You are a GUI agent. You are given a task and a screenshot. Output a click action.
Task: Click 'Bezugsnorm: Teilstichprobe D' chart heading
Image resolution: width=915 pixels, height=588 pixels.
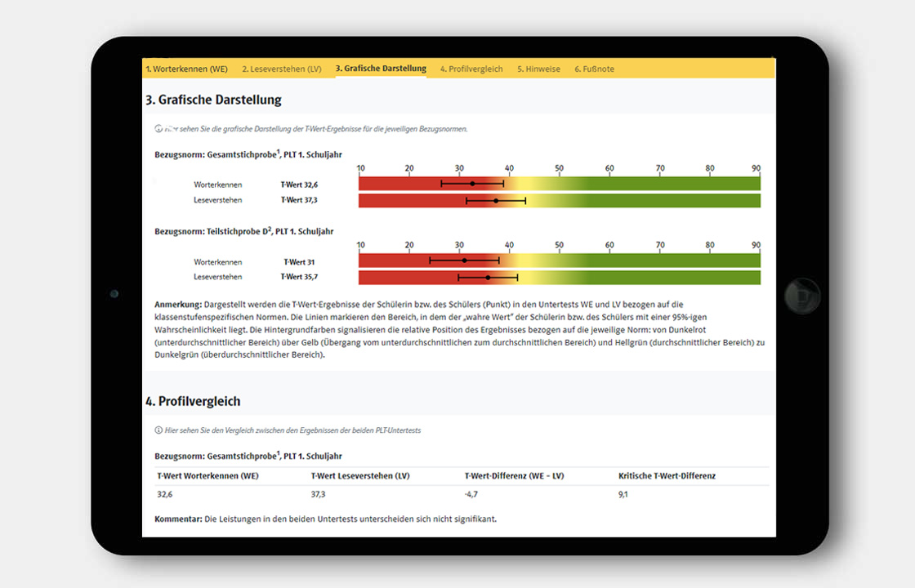244,231
